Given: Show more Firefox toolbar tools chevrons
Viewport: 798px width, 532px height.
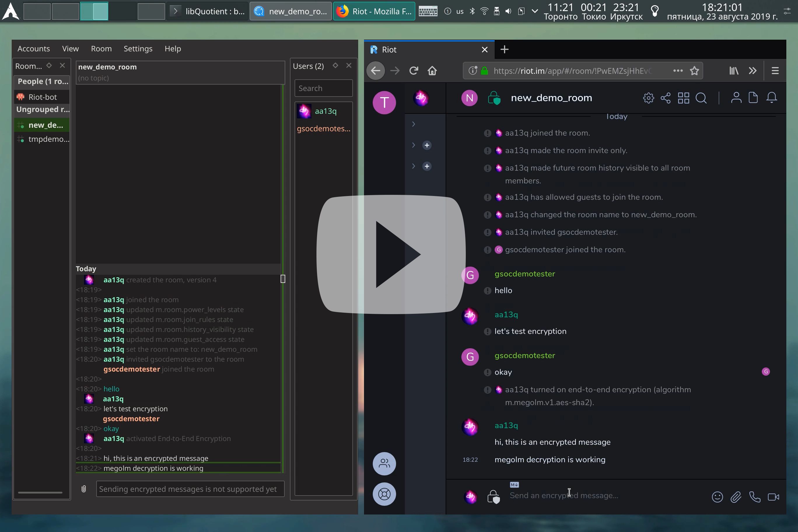Looking at the screenshot, I should (752, 71).
